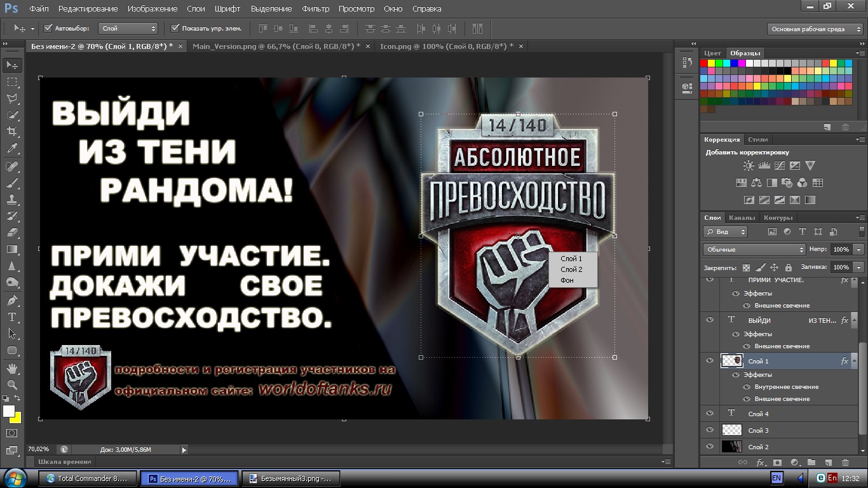Click the EN language indicator in taskbar
The height and width of the screenshot is (488, 868).
pyautogui.click(x=776, y=478)
